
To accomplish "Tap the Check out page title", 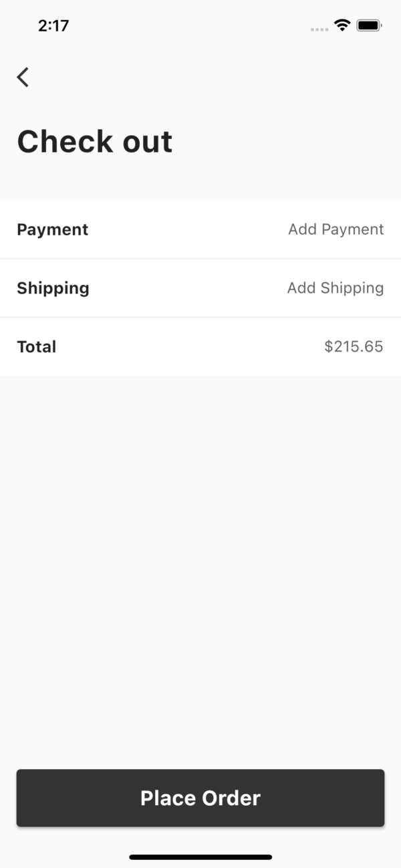I will (95, 141).
